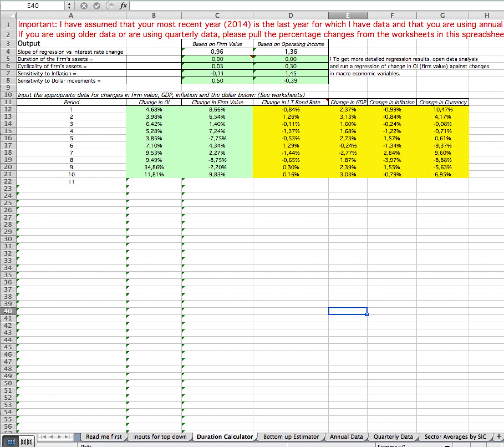Image resolution: width=504 pixels, height=447 pixels.
Task: Click into the formula bar input
Action: [316, 6]
